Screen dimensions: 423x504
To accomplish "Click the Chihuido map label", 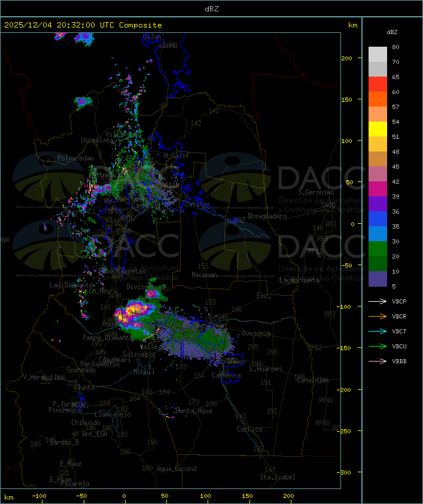I will (86, 423).
